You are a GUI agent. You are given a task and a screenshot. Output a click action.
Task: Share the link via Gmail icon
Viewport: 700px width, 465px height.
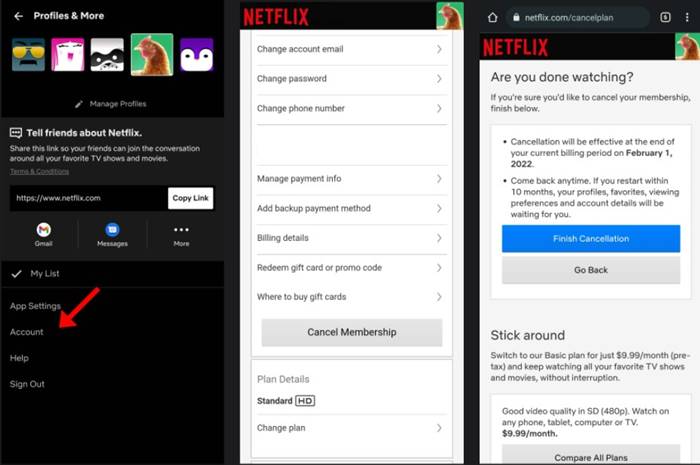click(44, 234)
